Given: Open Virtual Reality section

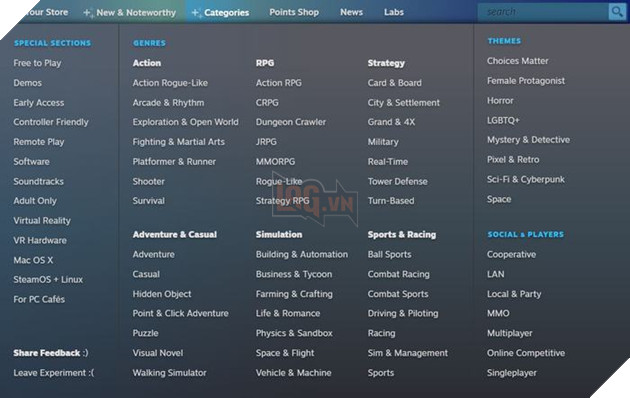Looking at the screenshot, I should pyautogui.click(x=42, y=220).
